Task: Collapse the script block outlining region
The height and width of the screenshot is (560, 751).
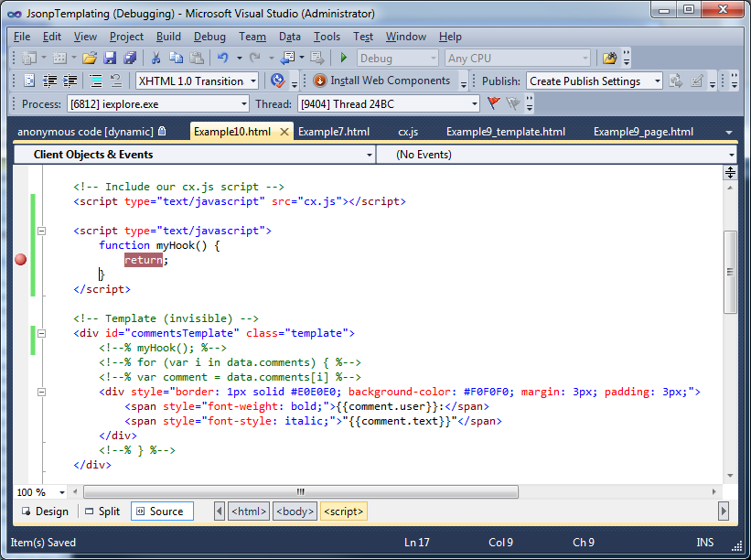Action: [x=42, y=231]
